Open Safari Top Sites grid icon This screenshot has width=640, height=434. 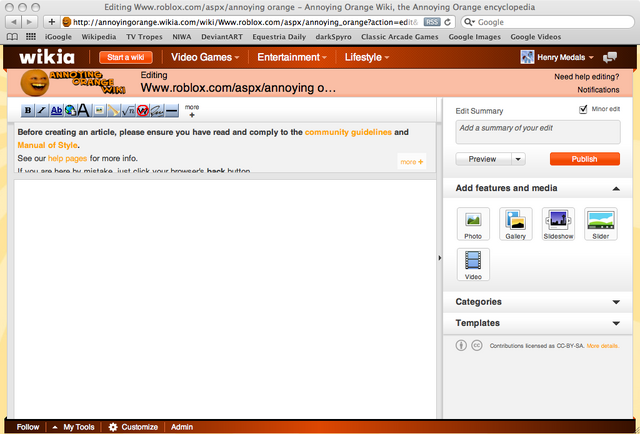tap(31, 37)
